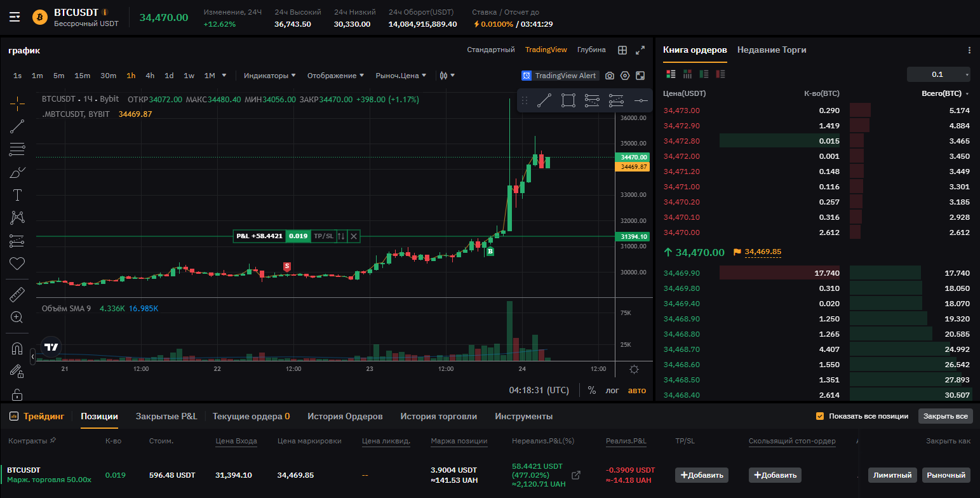Click the 34,469.90 bid price row

coord(817,273)
